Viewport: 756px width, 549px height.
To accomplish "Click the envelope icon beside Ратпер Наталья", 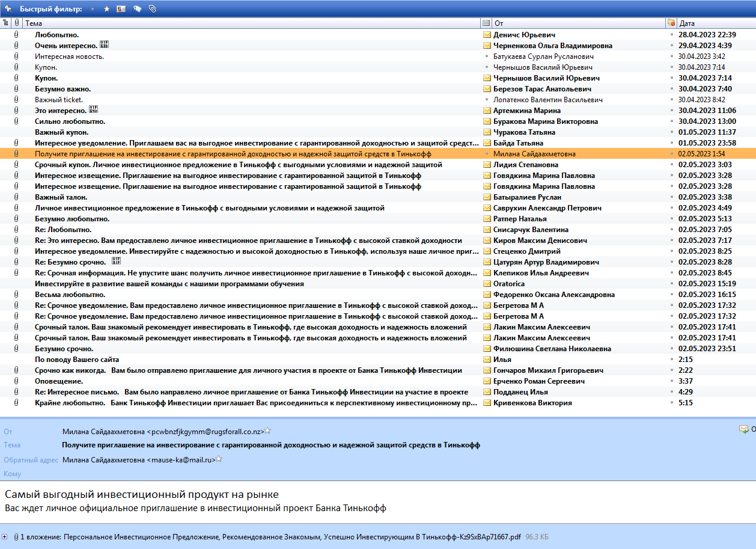I will pyautogui.click(x=487, y=219).
